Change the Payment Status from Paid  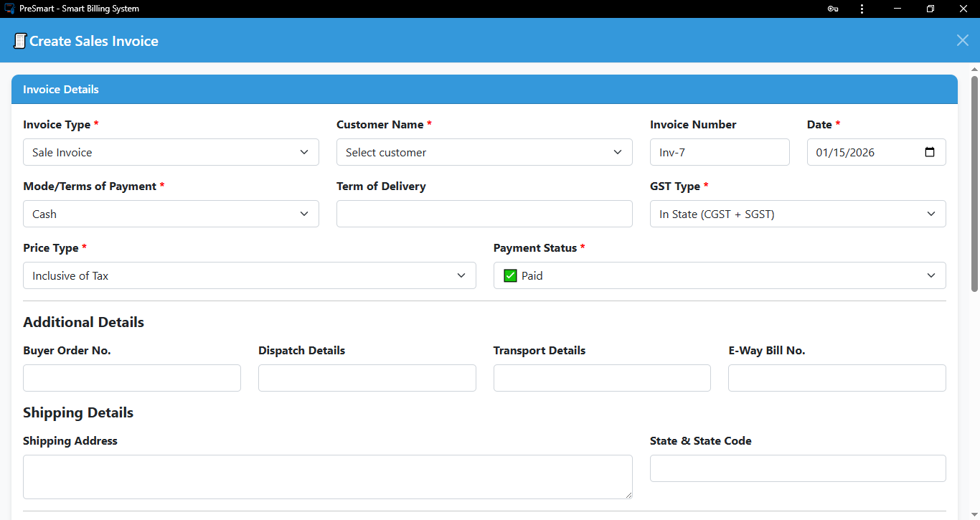click(720, 275)
